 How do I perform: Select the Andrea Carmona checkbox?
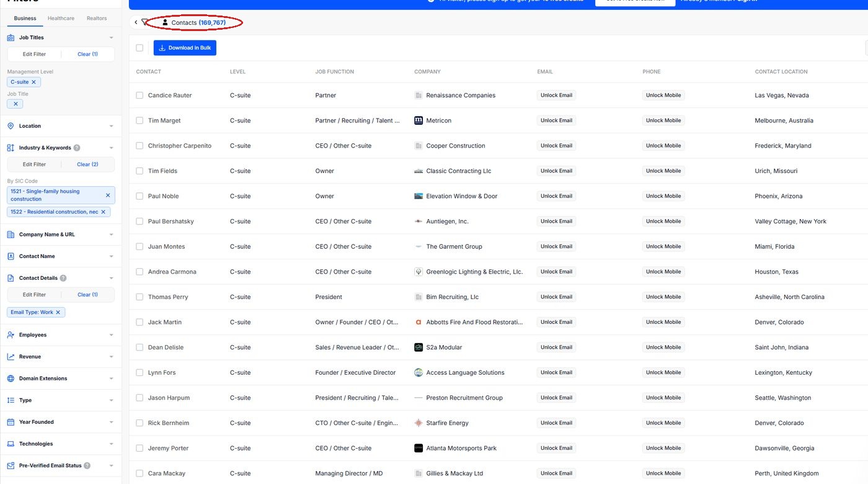pyautogui.click(x=139, y=272)
